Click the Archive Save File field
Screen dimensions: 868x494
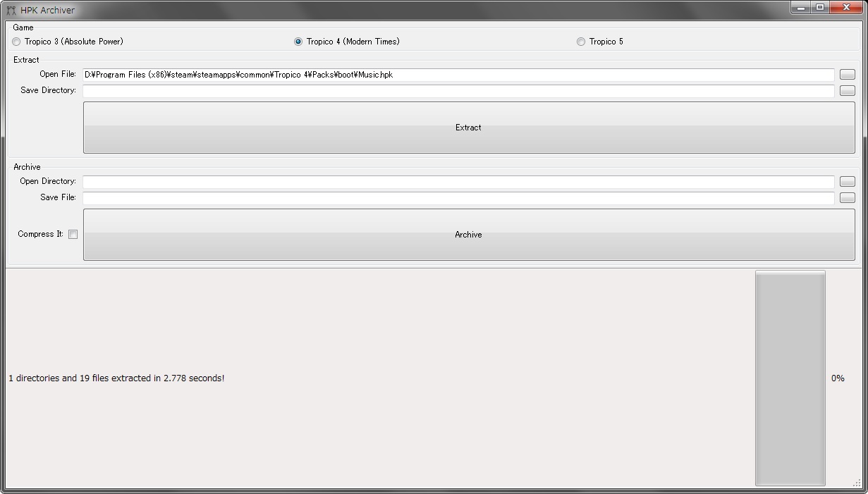[458, 198]
